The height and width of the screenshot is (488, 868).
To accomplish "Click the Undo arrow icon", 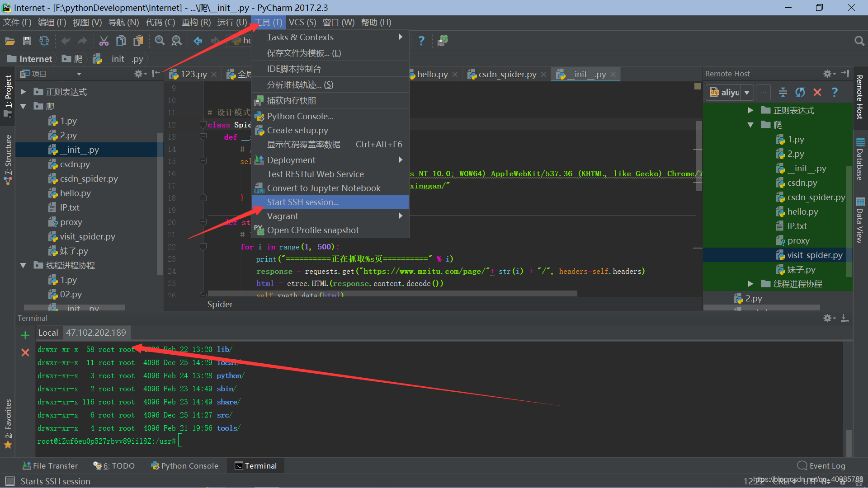I will [66, 41].
